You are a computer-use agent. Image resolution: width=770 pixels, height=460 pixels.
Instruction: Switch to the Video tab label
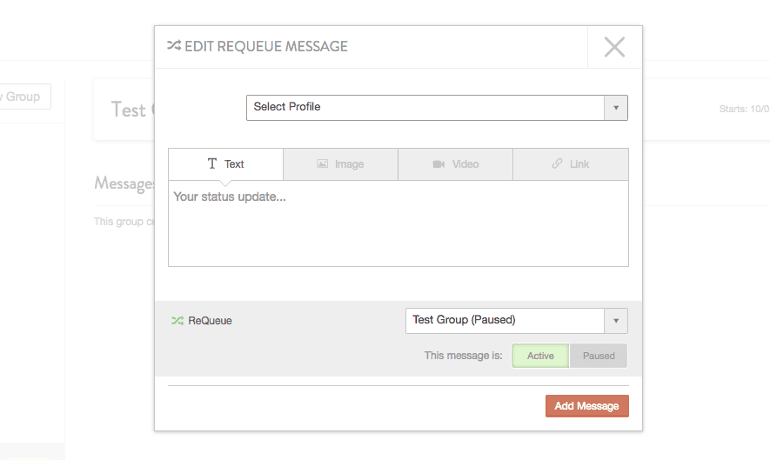tap(465, 164)
